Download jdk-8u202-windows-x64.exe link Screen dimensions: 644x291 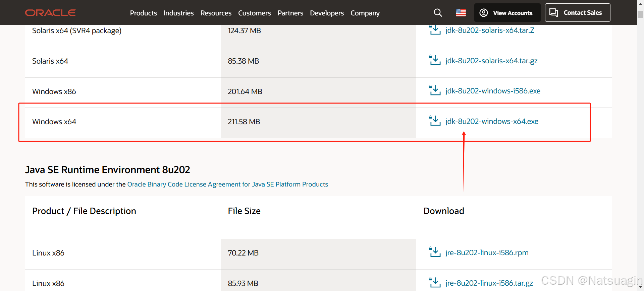click(x=492, y=121)
